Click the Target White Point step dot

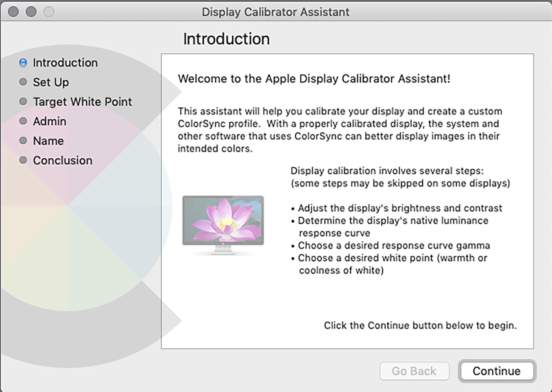click(x=23, y=102)
